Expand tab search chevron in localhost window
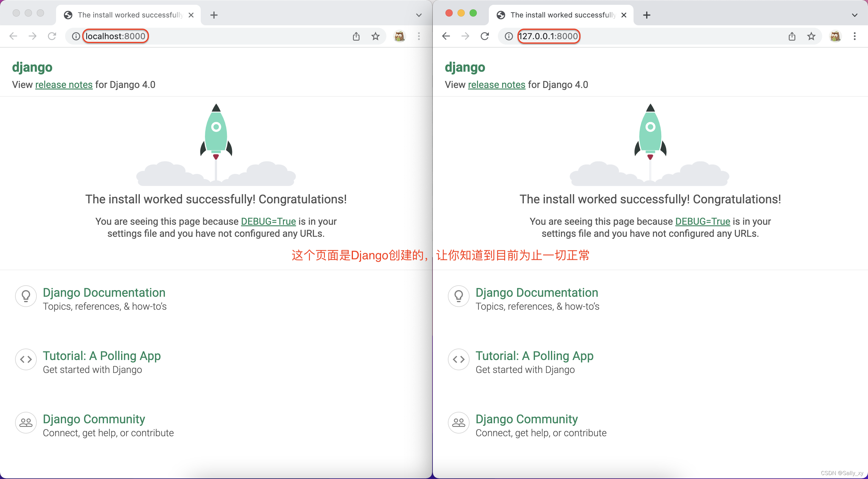868x479 pixels. [419, 15]
